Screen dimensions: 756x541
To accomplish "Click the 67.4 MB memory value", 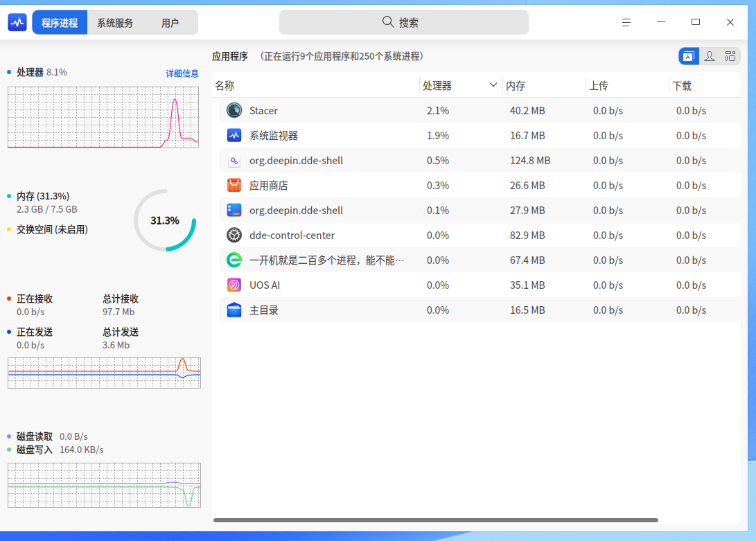I will pos(527,260).
